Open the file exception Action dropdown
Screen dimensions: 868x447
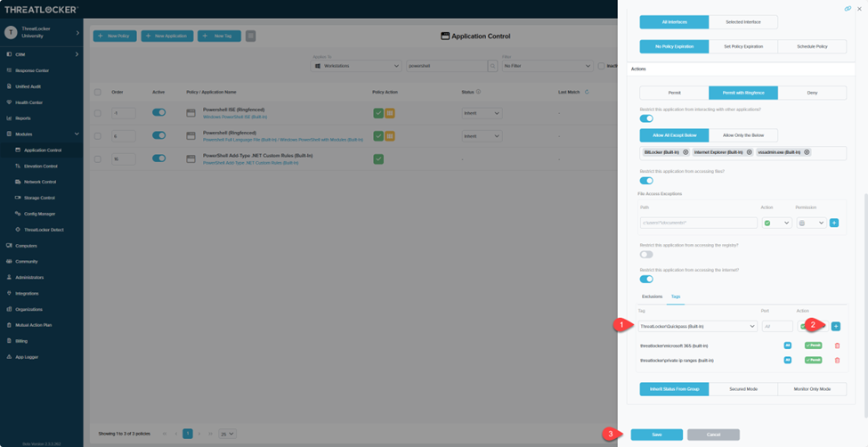coord(776,223)
